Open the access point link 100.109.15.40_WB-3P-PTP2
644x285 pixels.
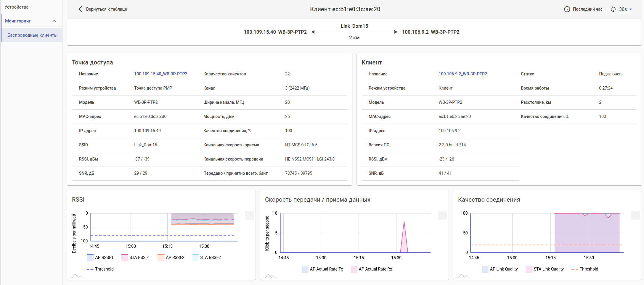pyautogui.click(x=160, y=74)
